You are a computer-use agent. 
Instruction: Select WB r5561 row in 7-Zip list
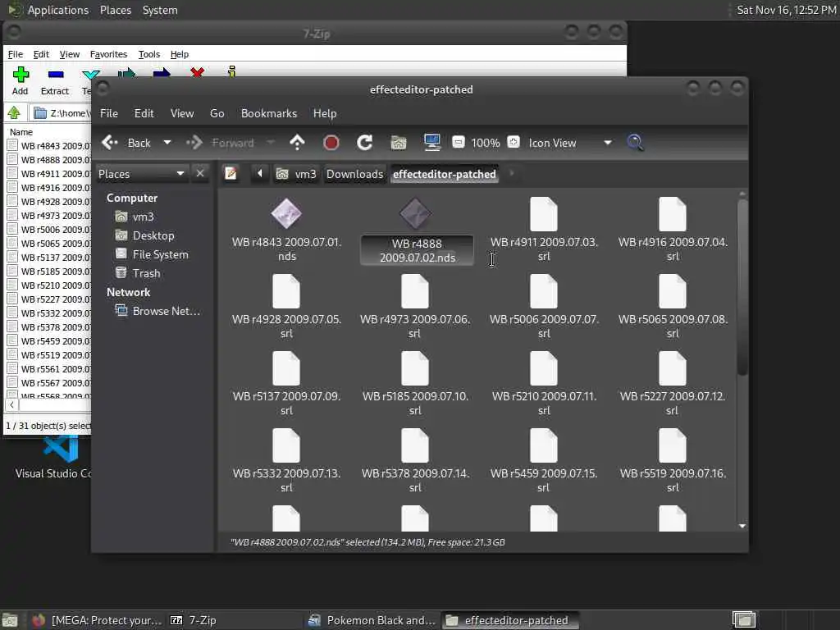pos(48,368)
